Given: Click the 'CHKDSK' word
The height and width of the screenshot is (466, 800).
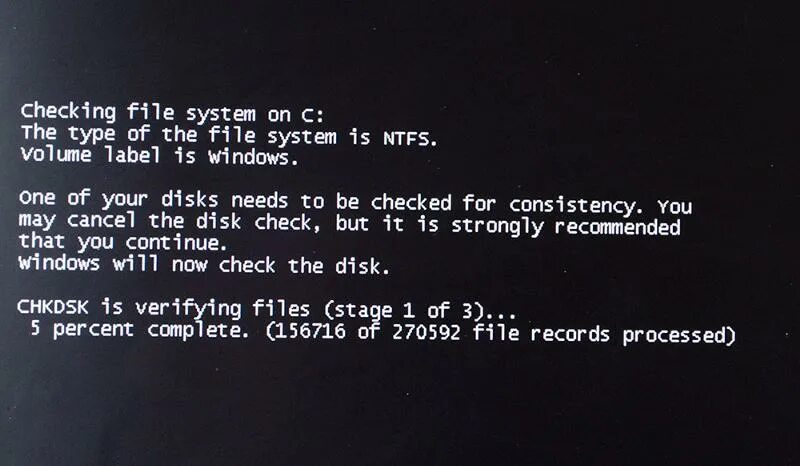Looking at the screenshot, I should pos(53,307).
